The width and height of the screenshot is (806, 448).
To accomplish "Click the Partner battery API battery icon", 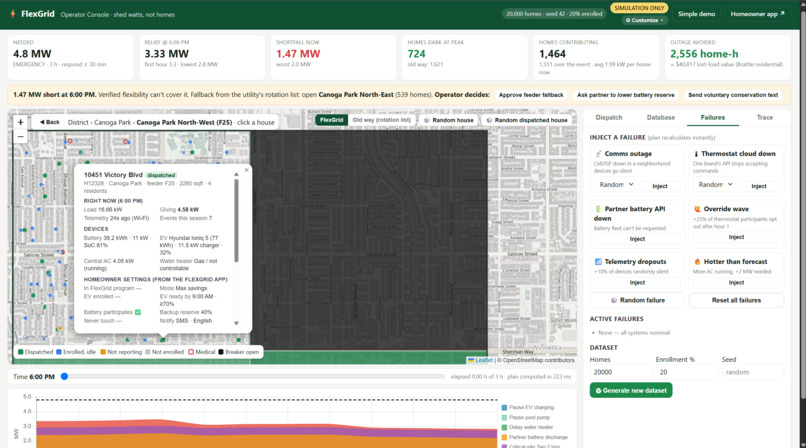I will [x=598, y=209].
